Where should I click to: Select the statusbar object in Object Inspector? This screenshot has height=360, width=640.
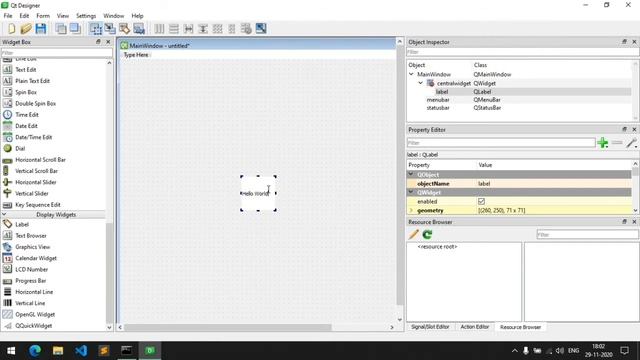[438, 108]
